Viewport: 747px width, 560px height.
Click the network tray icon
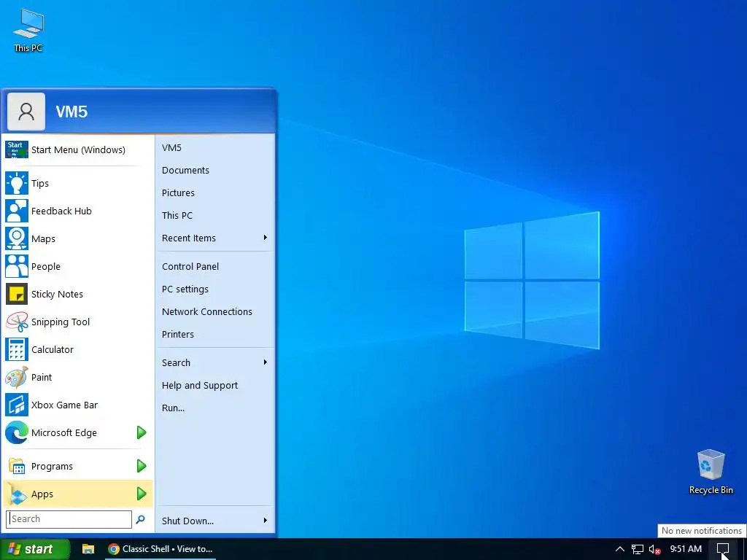(x=638, y=550)
